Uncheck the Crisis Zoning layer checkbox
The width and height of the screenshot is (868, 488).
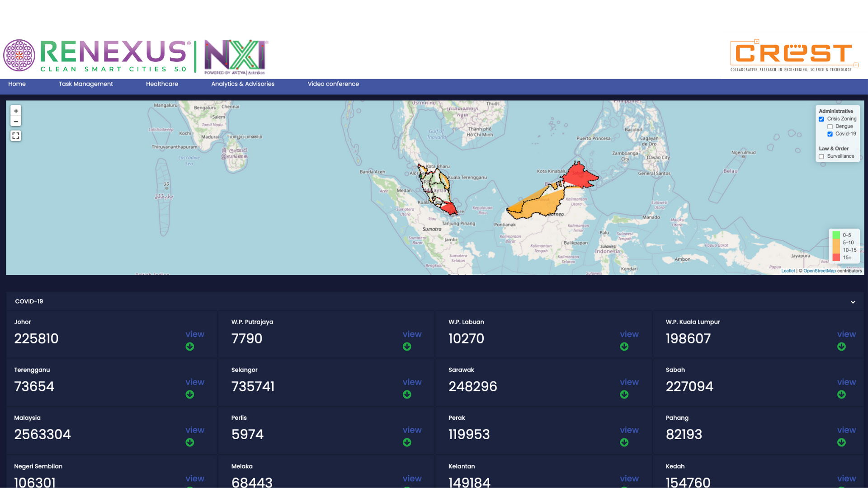821,119
